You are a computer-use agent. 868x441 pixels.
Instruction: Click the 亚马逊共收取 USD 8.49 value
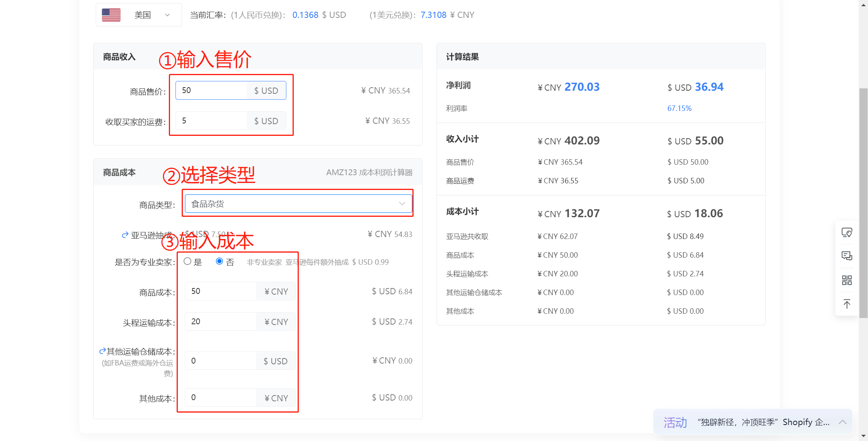pos(685,236)
